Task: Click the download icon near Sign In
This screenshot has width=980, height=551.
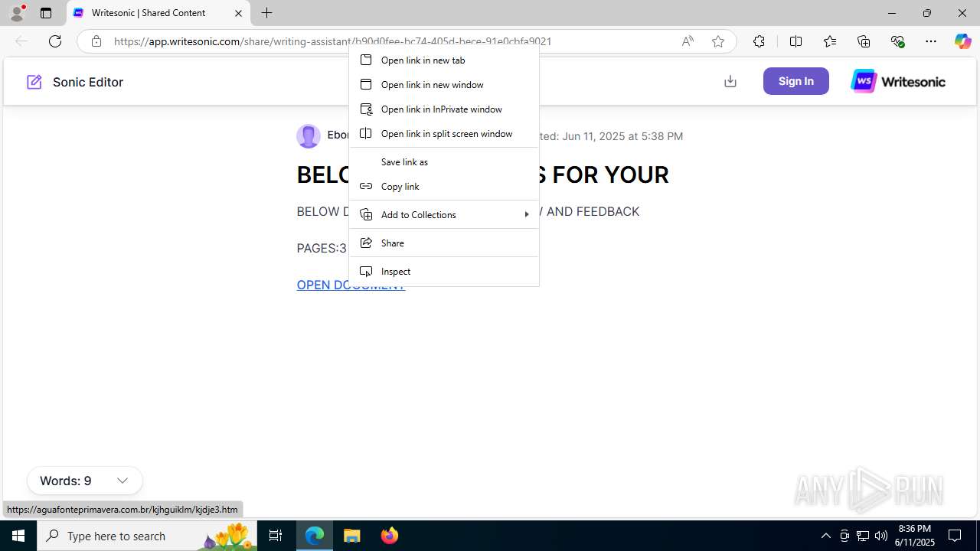Action: [x=730, y=81]
